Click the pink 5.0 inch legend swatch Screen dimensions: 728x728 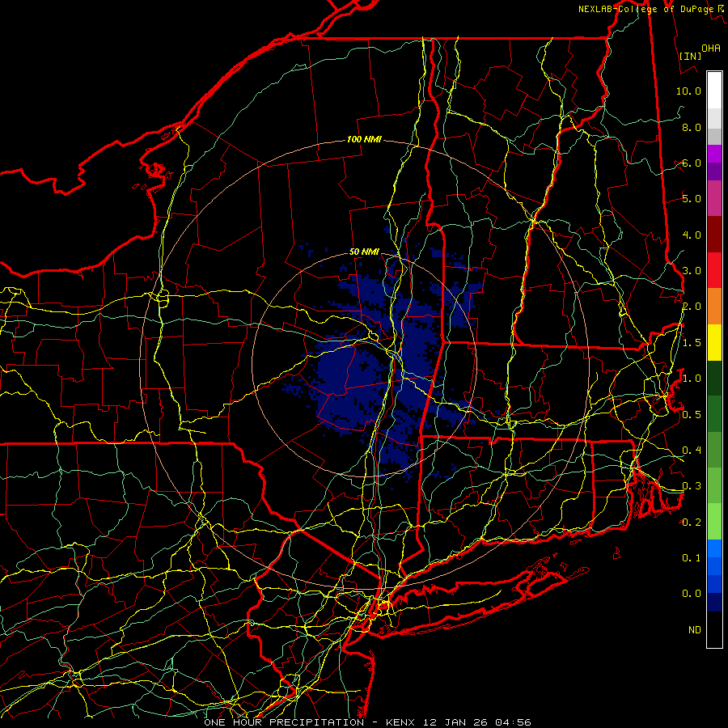tap(714, 198)
